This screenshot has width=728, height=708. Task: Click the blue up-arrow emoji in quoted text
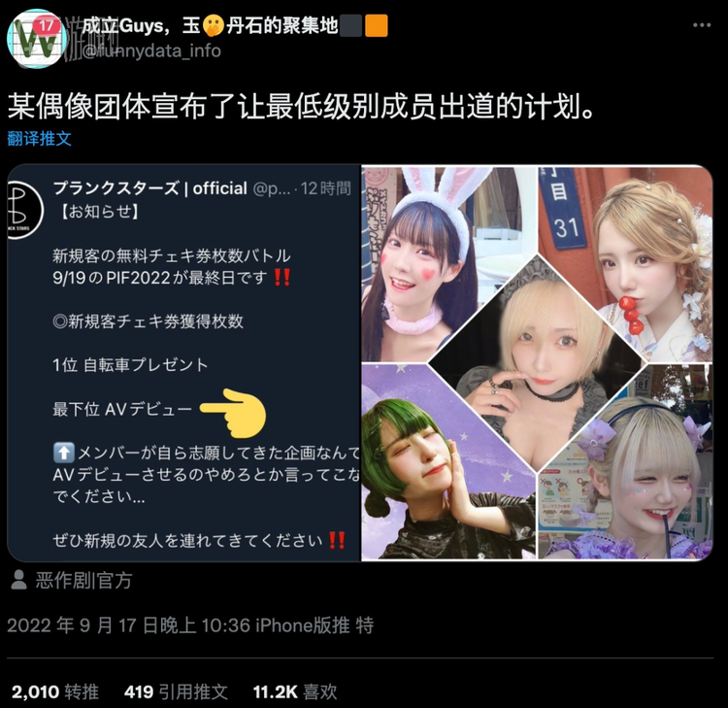[x=64, y=453]
